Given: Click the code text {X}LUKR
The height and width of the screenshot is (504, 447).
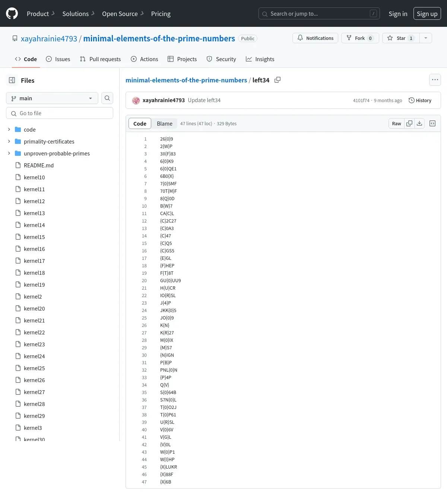Looking at the screenshot, I should (x=168, y=467).
